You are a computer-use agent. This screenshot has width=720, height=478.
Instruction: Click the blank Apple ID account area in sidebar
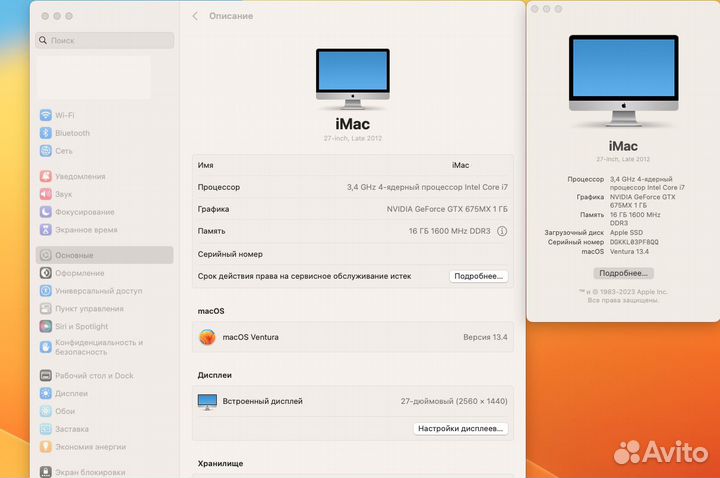[93, 78]
